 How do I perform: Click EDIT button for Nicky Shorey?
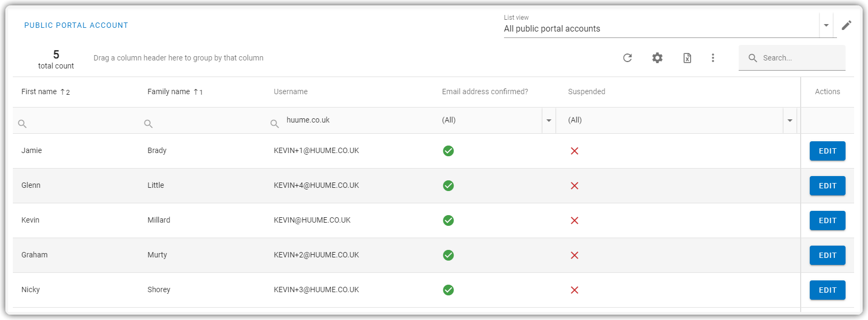coord(827,290)
